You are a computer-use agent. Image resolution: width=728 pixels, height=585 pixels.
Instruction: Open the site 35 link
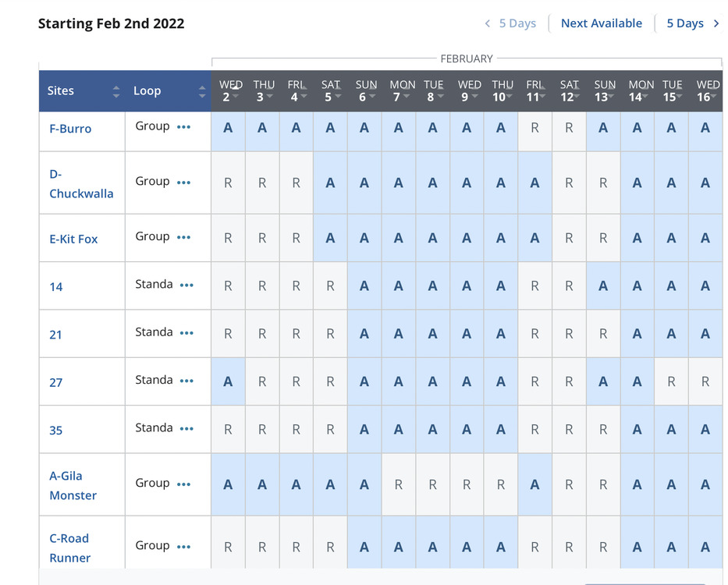pyautogui.click(x=56, y=430)
